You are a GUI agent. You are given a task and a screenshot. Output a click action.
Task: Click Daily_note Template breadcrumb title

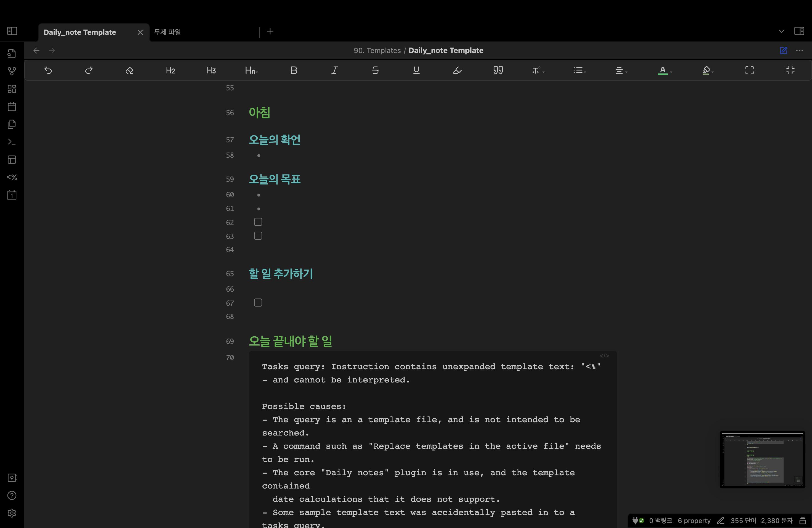tap(446, 51)
